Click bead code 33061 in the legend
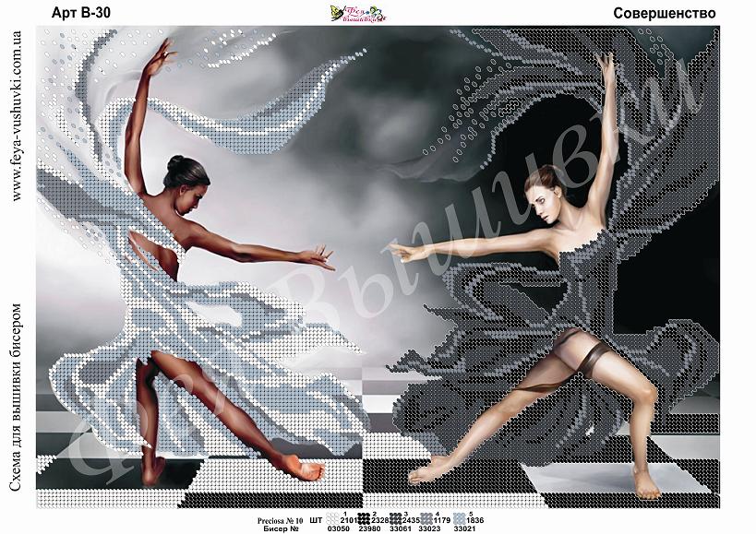756x534 pixels. (x=400, y=529)
